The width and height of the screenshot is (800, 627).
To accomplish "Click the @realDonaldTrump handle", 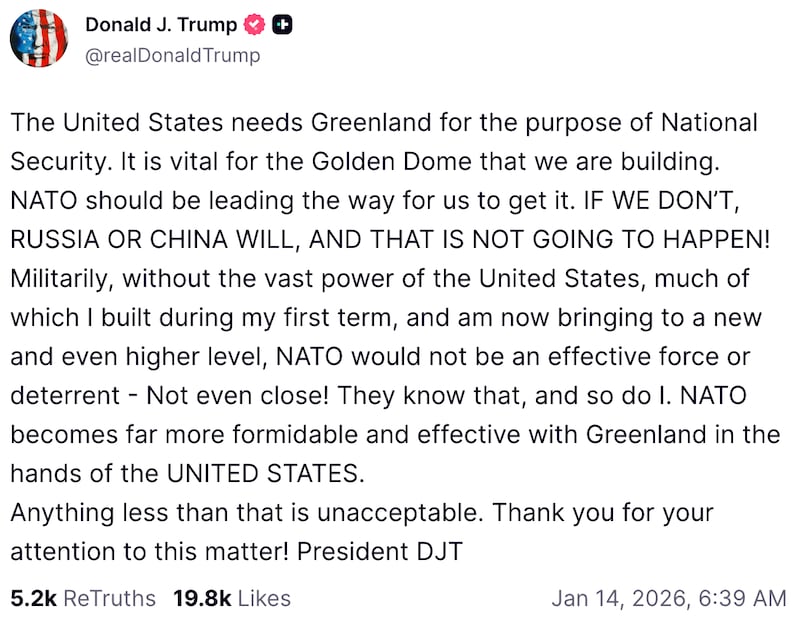I will (x=172, y=57).
